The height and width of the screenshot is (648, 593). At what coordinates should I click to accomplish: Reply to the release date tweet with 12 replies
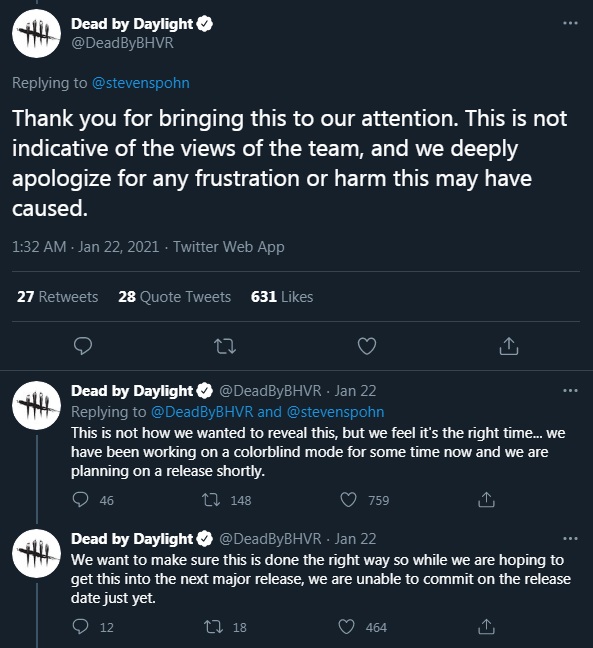pos(80,627)
